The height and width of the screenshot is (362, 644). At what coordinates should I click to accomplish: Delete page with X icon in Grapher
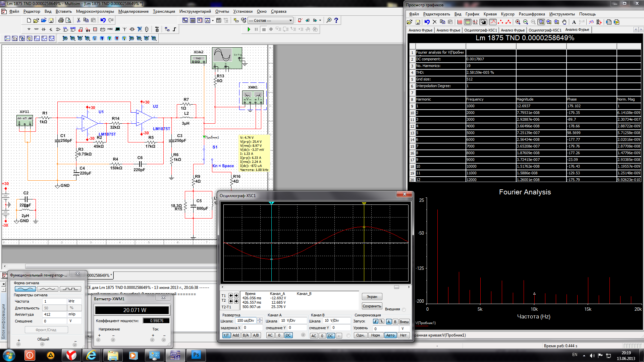point(435,22)
